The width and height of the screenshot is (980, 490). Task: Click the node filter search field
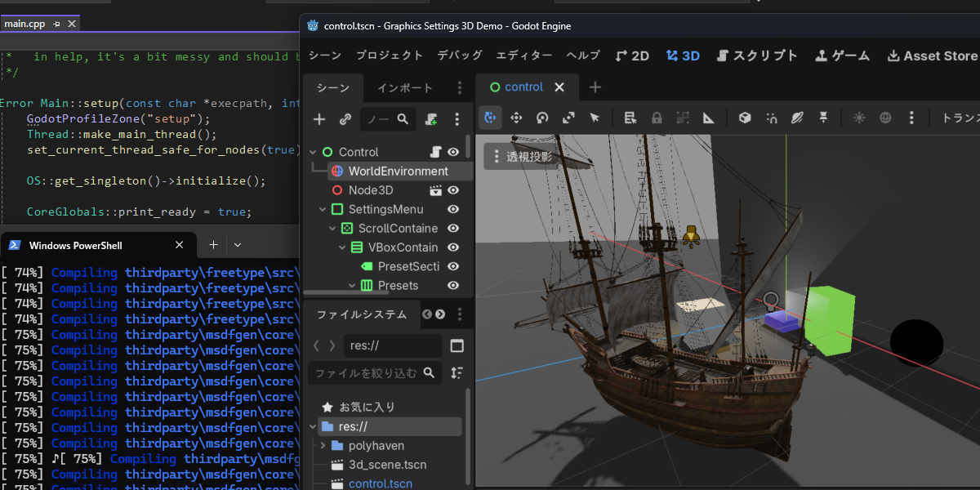pyautogui.click(x=387, y=119)
